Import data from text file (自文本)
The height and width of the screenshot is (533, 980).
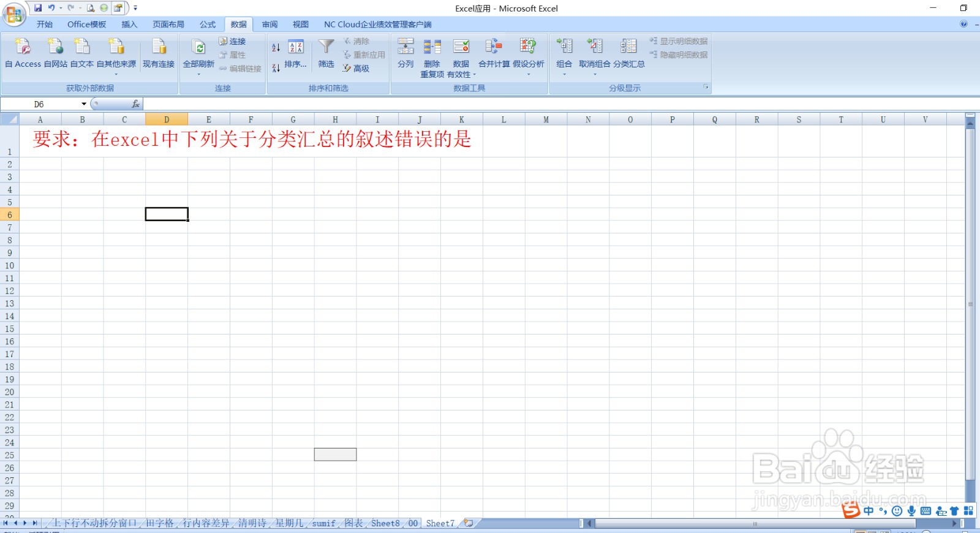click(82, 53)
